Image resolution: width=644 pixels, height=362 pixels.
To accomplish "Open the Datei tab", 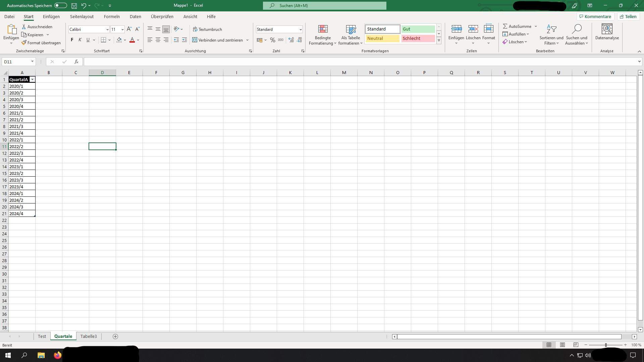I will coord(9,16).
